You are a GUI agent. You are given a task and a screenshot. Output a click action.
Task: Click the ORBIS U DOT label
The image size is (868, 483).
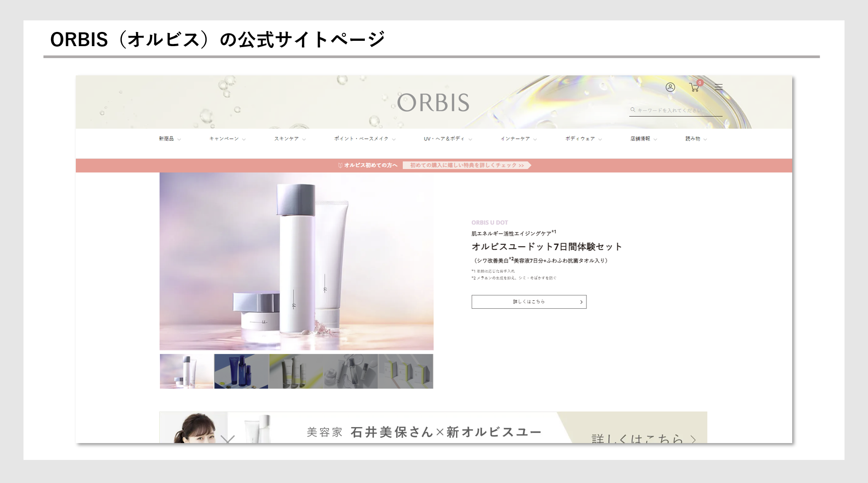(x=489, y=223)
